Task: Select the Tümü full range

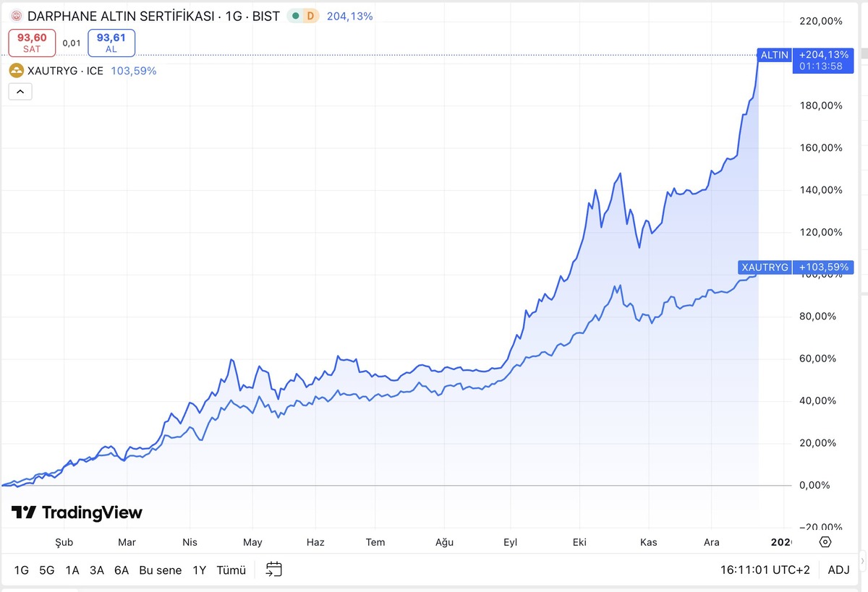Action: [231, 570]
